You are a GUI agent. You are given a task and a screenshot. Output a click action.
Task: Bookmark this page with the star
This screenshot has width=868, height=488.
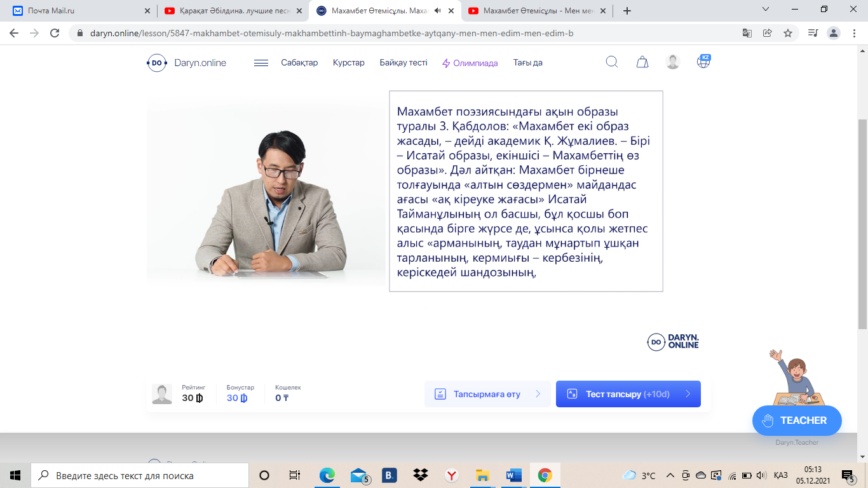[788, 33]
